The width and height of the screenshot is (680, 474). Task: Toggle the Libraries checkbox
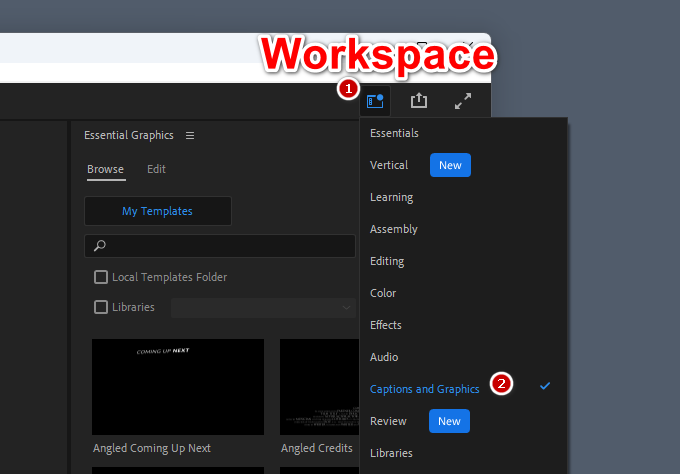pyautogui.click(x=101, y=307)
